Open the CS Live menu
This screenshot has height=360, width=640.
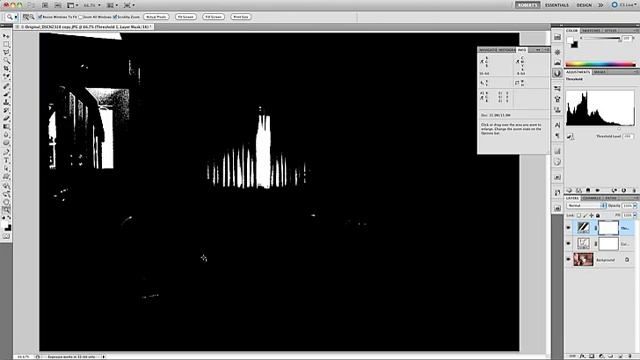624,5
